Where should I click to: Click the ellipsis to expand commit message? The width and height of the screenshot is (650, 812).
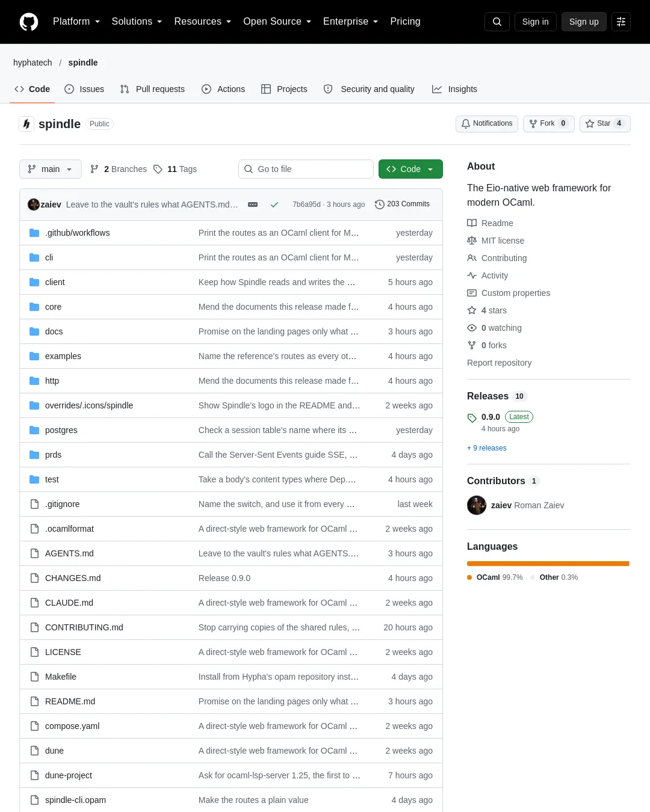point(253,205)
